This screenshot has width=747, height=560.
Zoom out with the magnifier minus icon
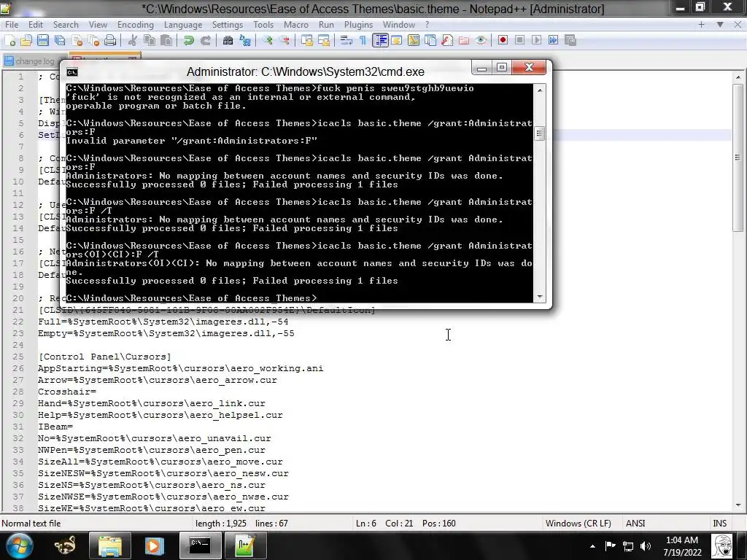click(285, 41)
